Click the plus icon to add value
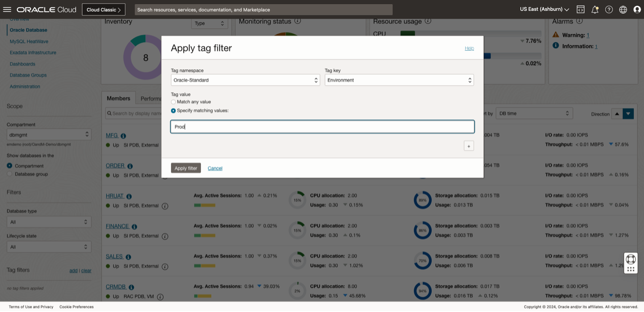Viewport: 644px width, 312px height. pos(469,146)
